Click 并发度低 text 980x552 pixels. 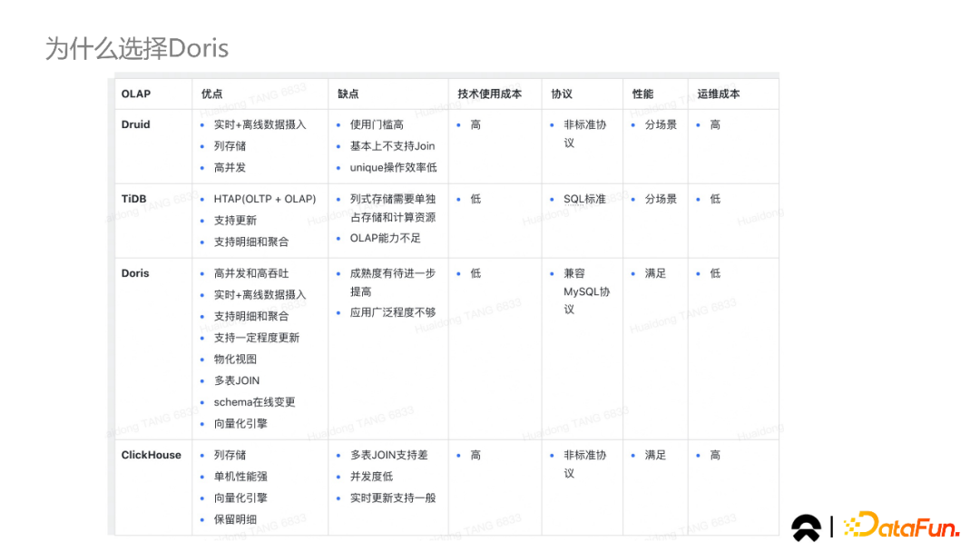(371, 477)
